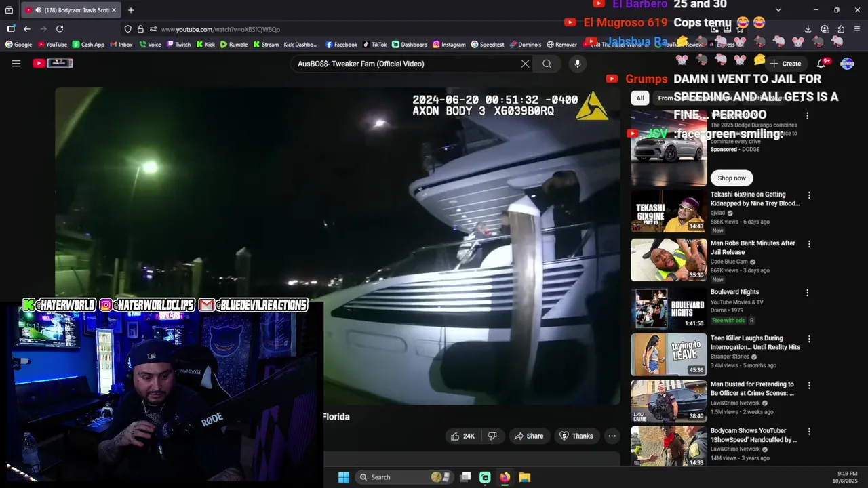Open the browser downloads panel
Viewport: 868px width, 488px height.
click(808, 29)
